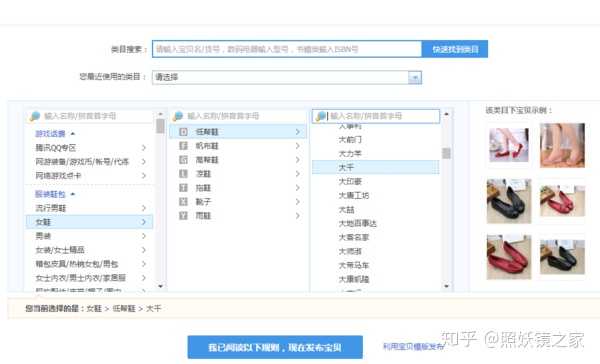Screen dimensions: 600x364
Task: Click the letter icon beside 低帮鞋
Action: click(184, 132)
